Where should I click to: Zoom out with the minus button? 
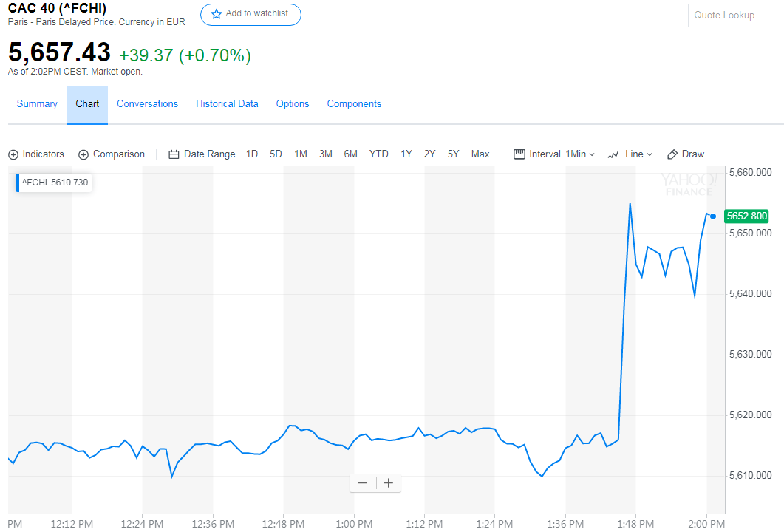coord(362,483)
